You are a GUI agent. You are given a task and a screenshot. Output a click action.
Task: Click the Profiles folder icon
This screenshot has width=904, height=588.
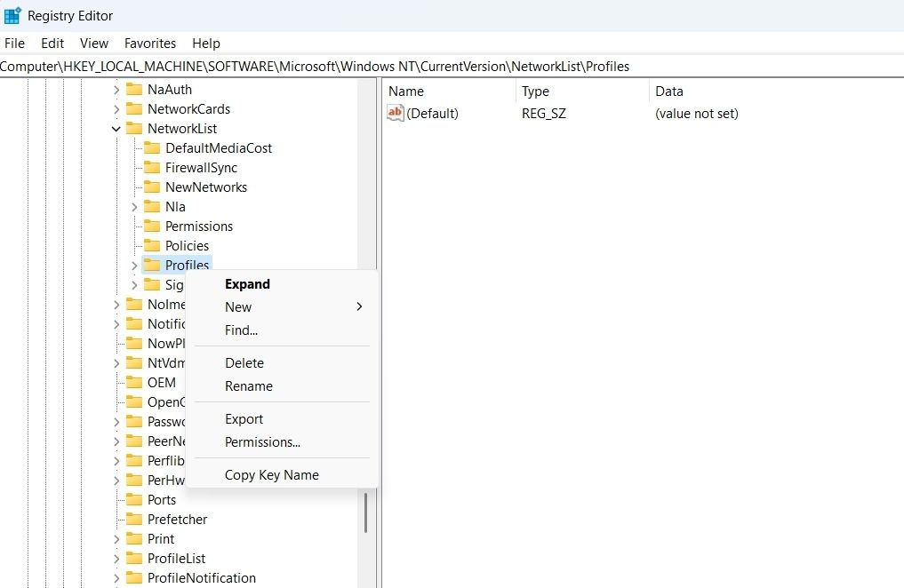click(x=152, y=265)
